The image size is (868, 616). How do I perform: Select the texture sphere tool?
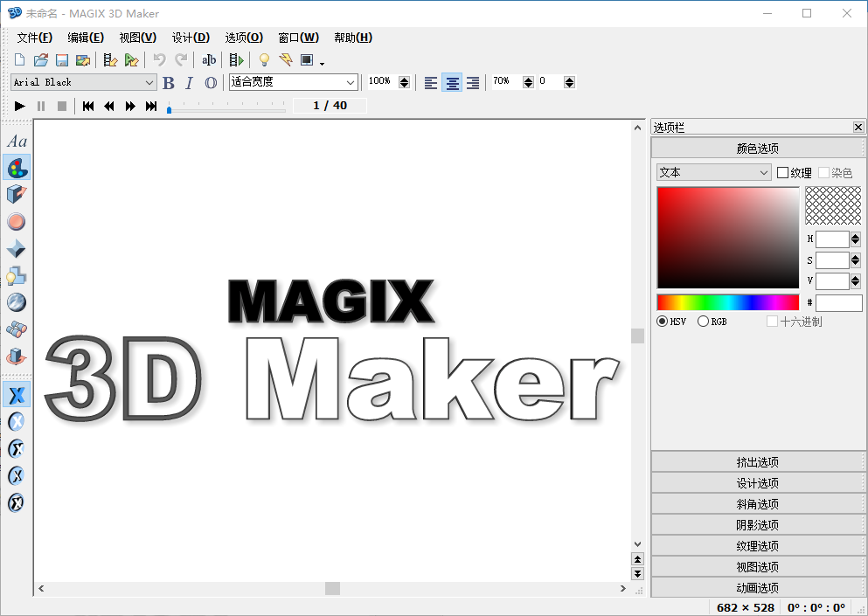(x=17, y=302)
